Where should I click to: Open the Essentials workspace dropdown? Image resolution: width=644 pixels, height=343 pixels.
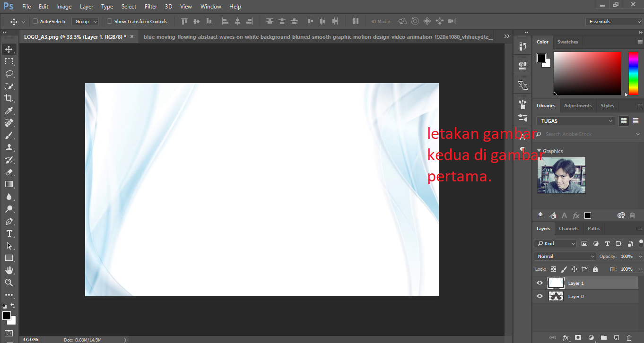click(613, 21)
